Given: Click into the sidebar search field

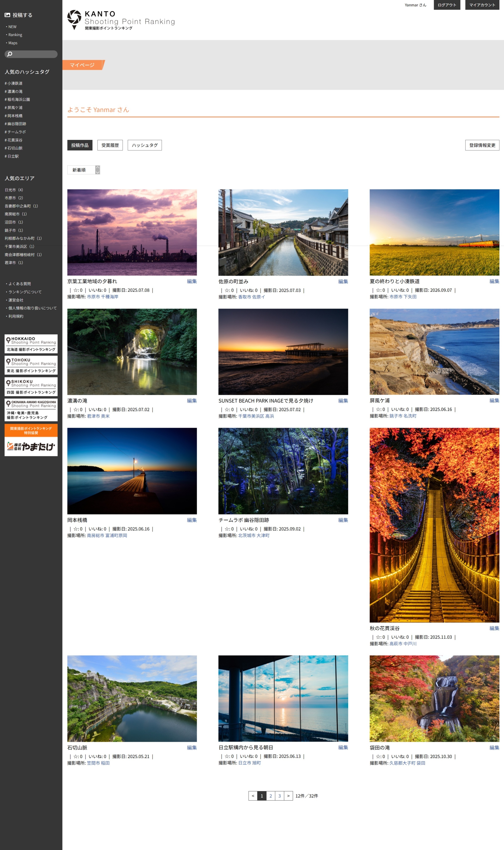Looking at the screenshot, I should pos(34,54).
